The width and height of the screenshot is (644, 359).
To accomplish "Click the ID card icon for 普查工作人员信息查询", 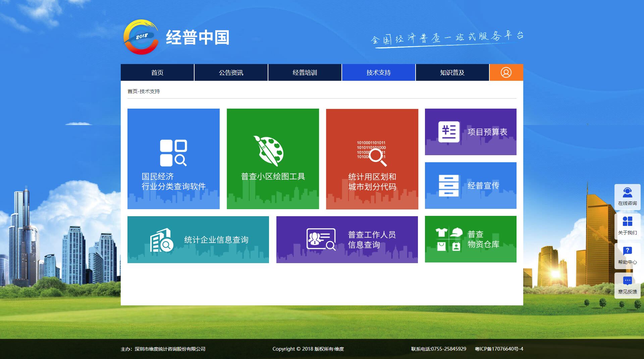I will click(321, 239).
